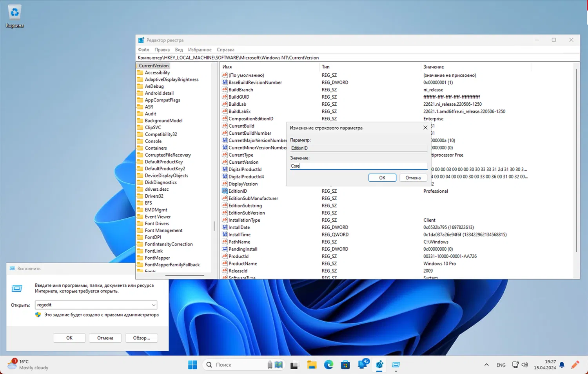
Task: Open Microsoft Edge from the taskbar
Action: click(328, 365)
